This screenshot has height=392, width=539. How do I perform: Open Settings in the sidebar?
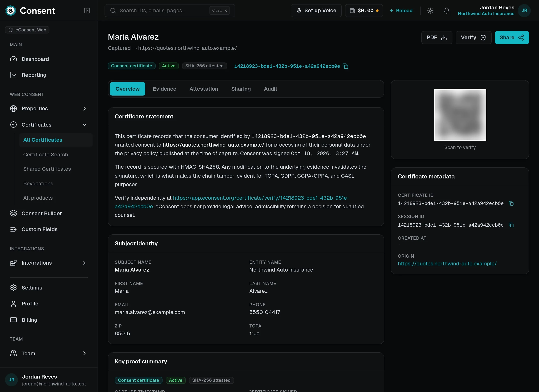(49, 288)
